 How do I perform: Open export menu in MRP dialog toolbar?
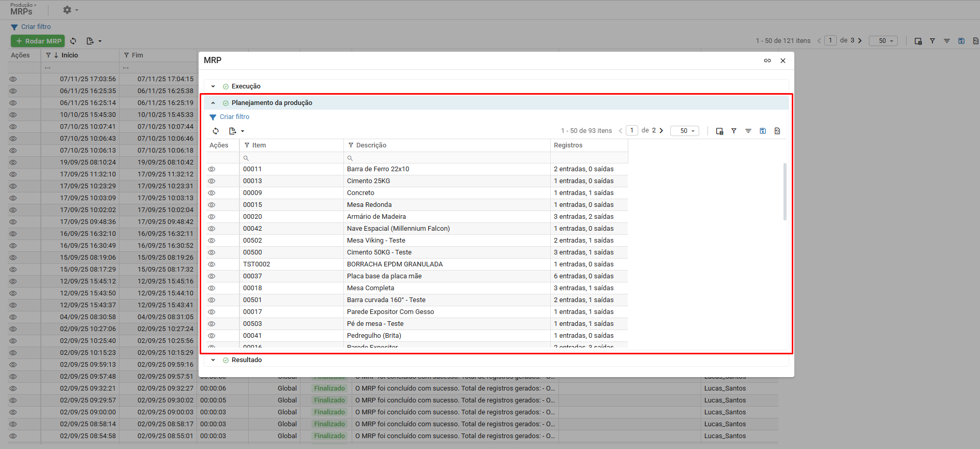pos(236,131)
